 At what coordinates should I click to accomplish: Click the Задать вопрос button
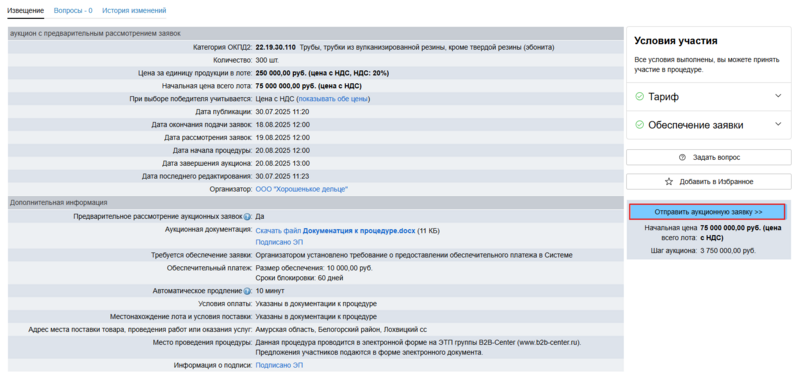point(709,158)
